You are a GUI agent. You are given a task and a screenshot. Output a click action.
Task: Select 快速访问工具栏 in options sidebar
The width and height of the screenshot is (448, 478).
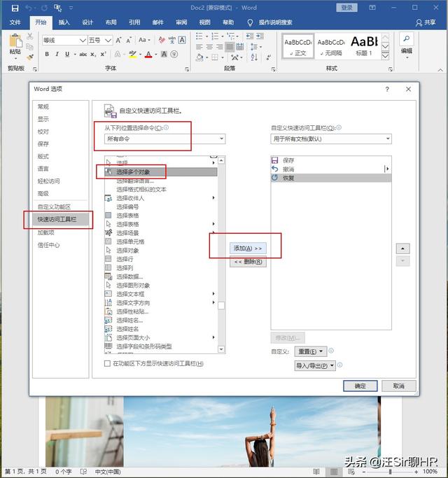(60, 219)
